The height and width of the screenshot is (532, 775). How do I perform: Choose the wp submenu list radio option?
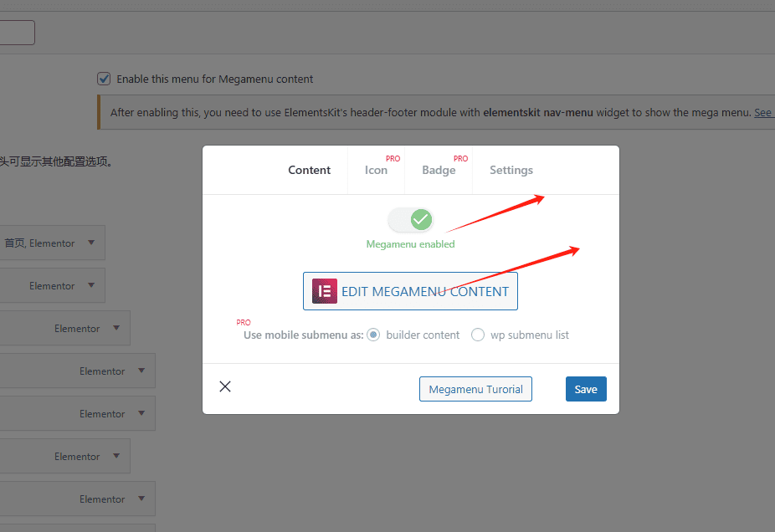(x=477, y=335)
